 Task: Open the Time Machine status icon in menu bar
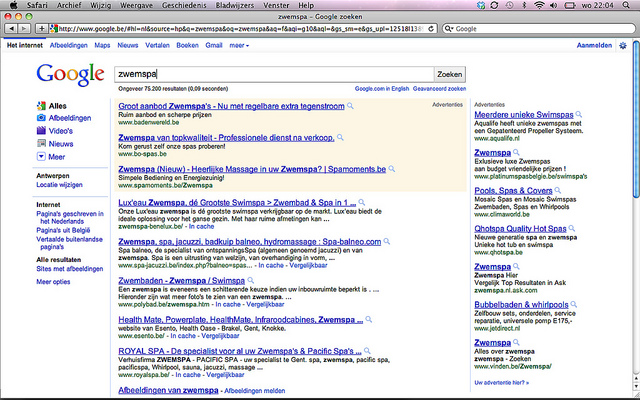pyautogui.click(x=509, y=5)
